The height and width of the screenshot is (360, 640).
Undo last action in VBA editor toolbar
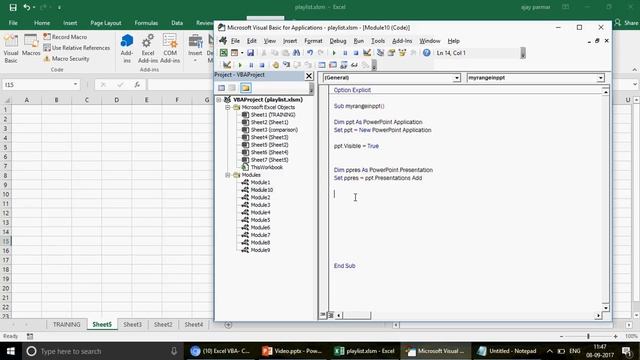pyautogui.click(x=310, y=53)
